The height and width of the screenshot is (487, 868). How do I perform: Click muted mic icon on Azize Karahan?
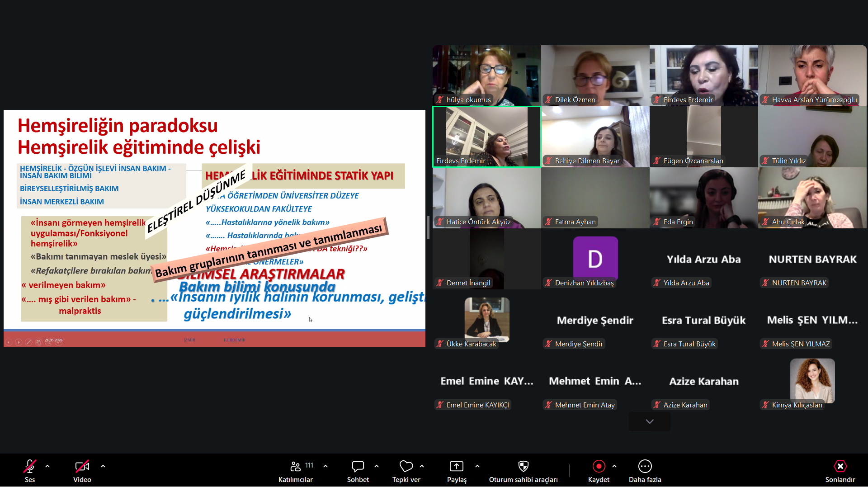[657, 405]
